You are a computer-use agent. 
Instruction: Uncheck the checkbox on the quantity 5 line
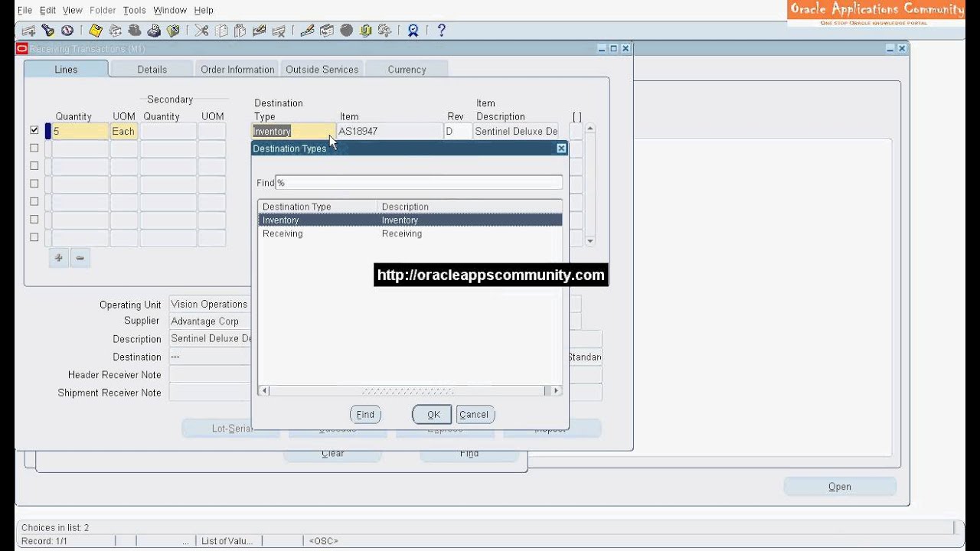[x=34, y=131]
